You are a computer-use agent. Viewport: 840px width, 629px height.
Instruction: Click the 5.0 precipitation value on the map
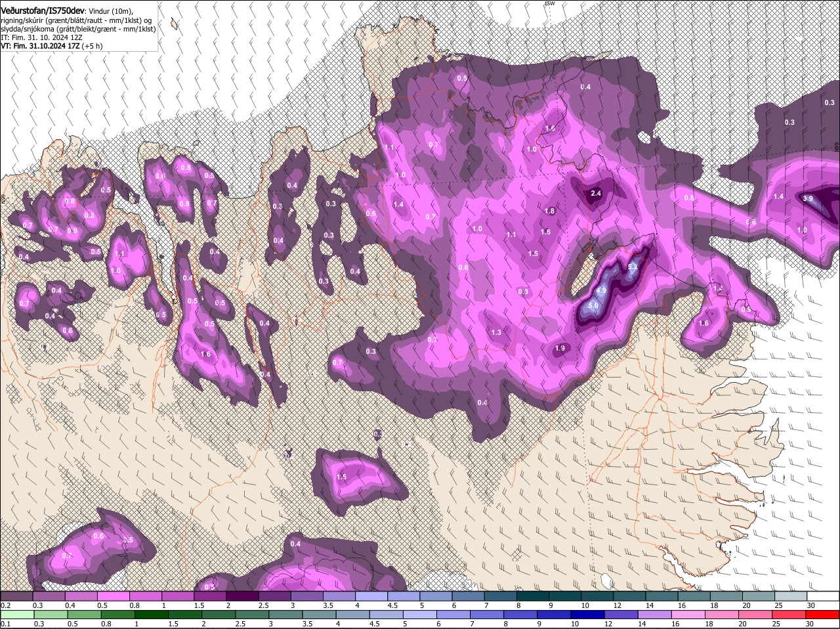tap(593, 306)
